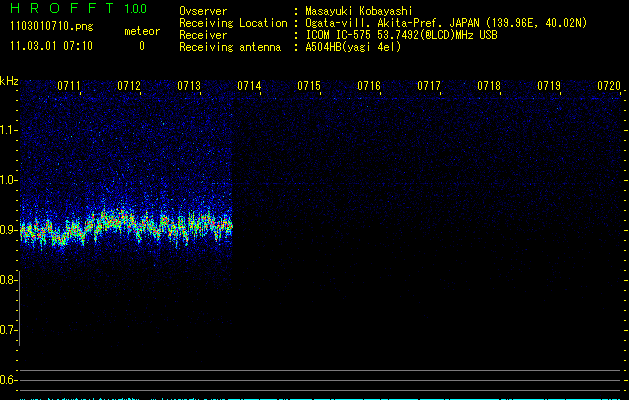Click the 1.1 frequency axis label
The image size is (629, 400).
point(8,130)
